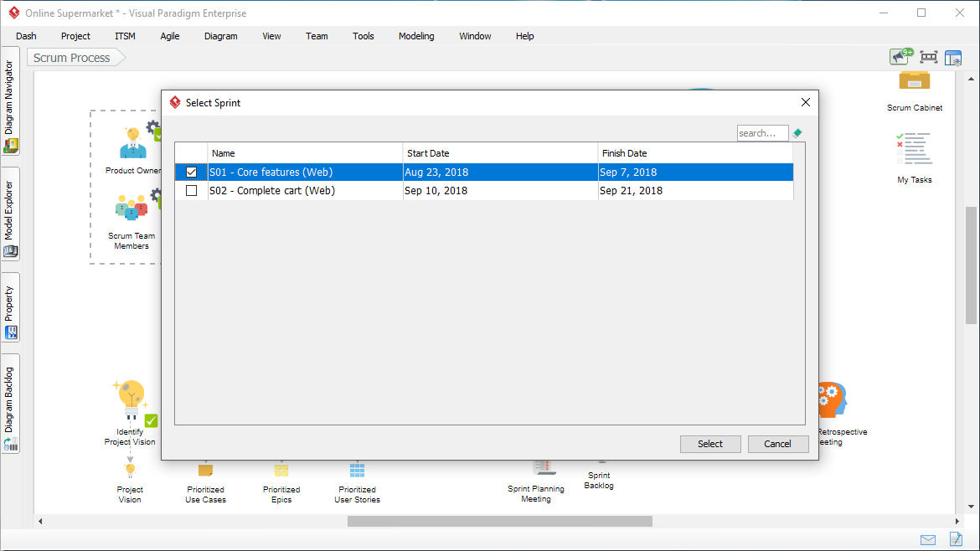
Task: Click the panel layout toolbar icon
Action: [953, 58]
